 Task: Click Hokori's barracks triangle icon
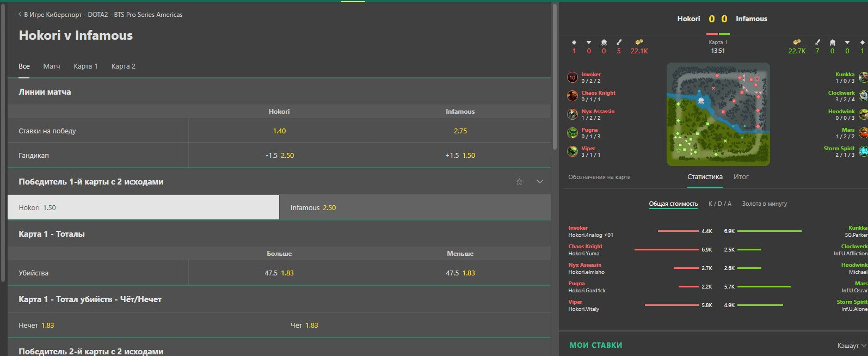pos(589,42)
